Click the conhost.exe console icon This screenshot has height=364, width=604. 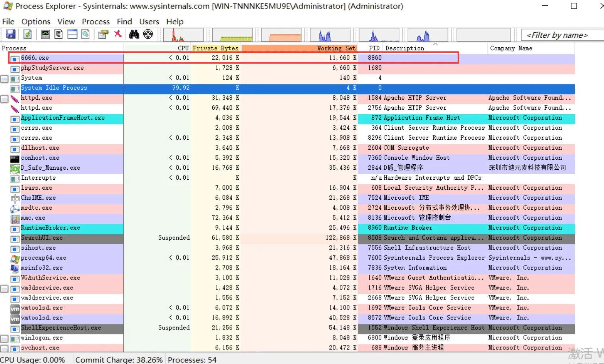(x=15, y=158)
